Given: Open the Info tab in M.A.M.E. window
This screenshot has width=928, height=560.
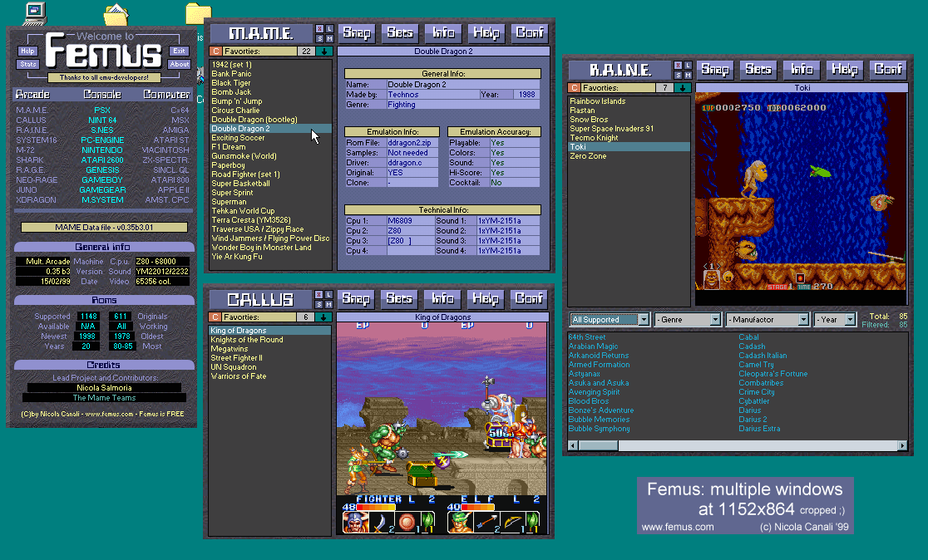Looking at the screenshot, I should [x=443, y=32].
